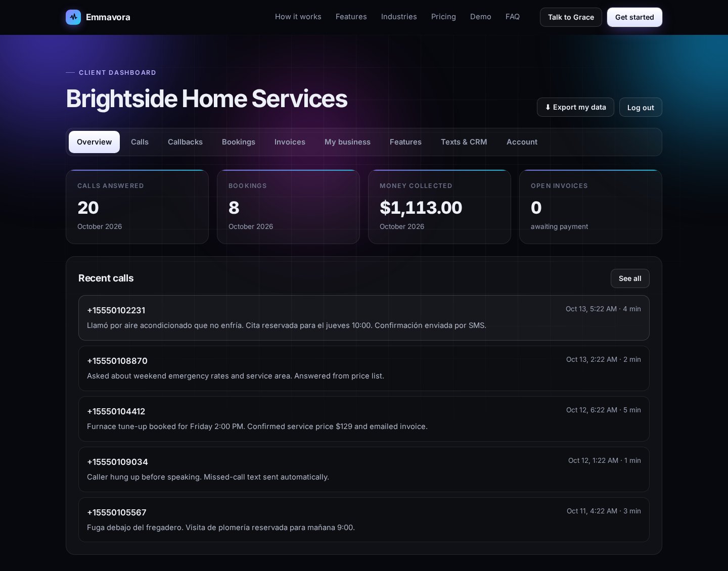Click the Furnace tune-up booked summary text
Image resolution: width=728 pixels, height=571 pixels.
257,426
